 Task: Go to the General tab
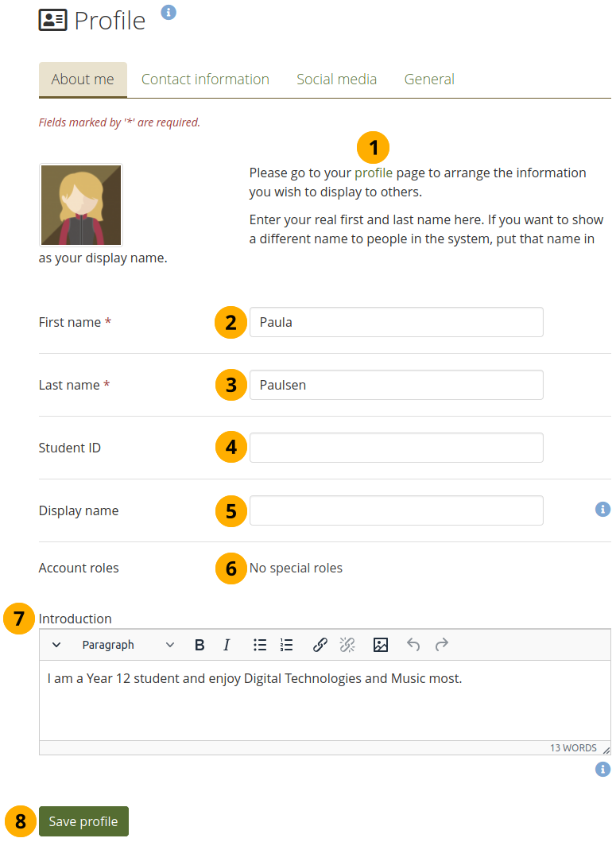[x=429, y=80]
